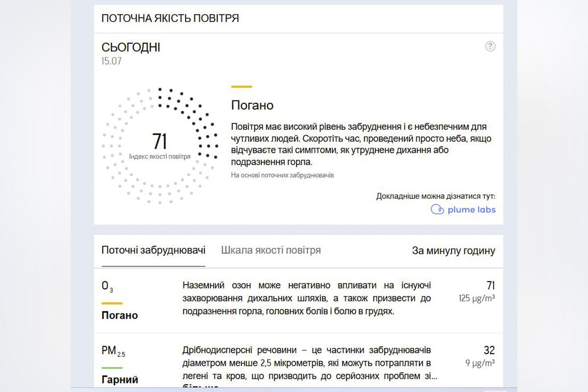Select the O3 pollutant label
588x392 pixels.
tap(107, 286)
